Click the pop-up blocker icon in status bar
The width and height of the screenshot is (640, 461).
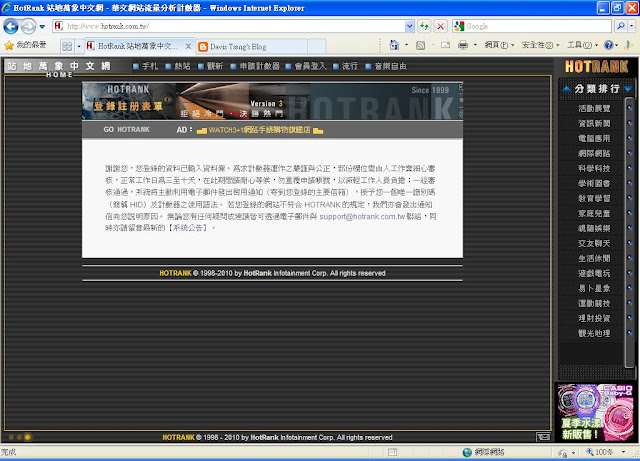(x=392, y=452)
